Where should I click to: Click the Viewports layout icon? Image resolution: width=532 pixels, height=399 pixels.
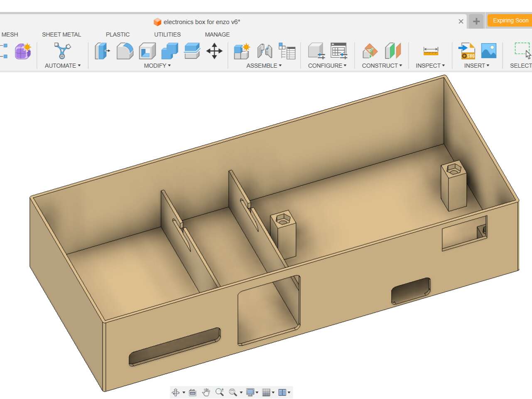click(282, 392)
